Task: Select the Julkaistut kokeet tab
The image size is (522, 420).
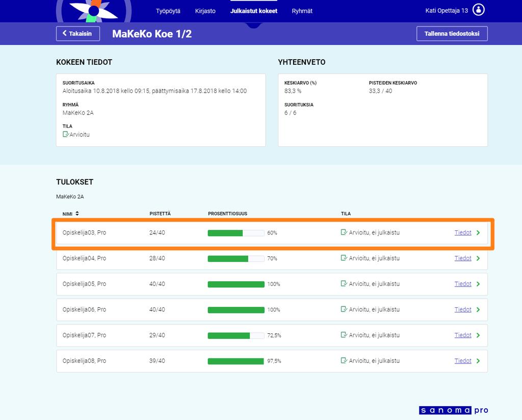Action: 254,11
